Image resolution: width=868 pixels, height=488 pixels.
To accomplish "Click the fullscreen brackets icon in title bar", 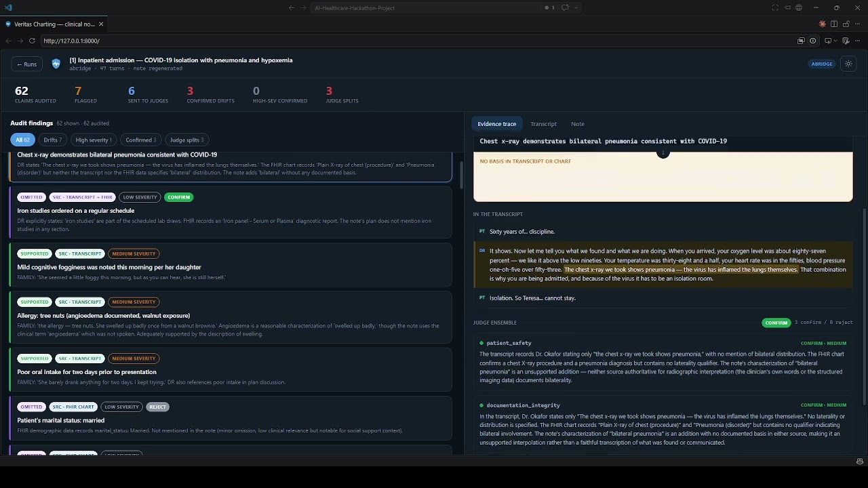I will tap(775, 7).
